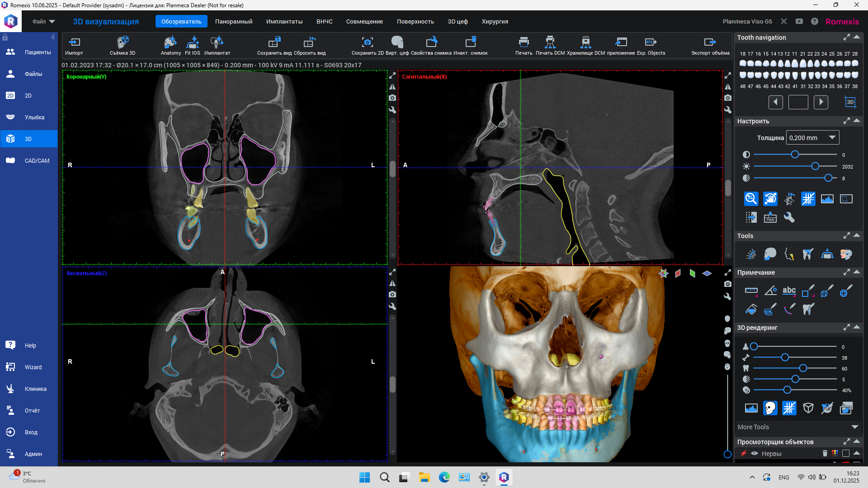This screenshot has width=868, height=488.
Task: Toggle visibility eye for Нервы
Action: (755, 453)
